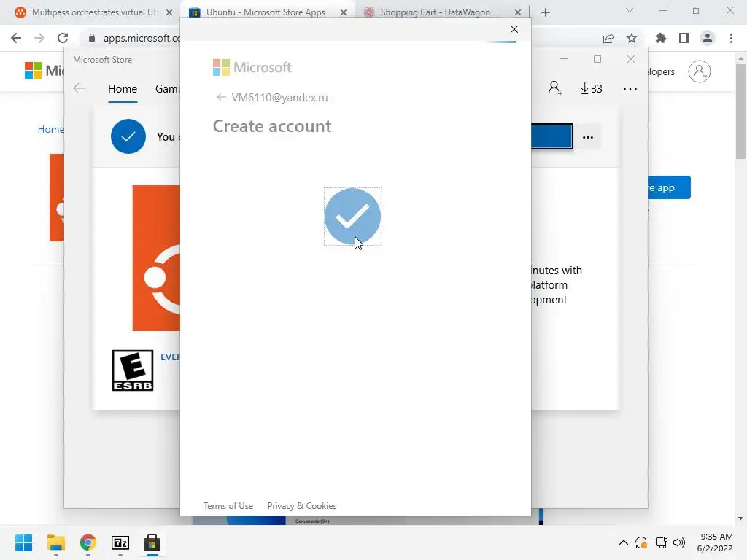This screenshot has width=747, height=560.
Task: Reload the current Chrome page
Action: click(63, 38)
